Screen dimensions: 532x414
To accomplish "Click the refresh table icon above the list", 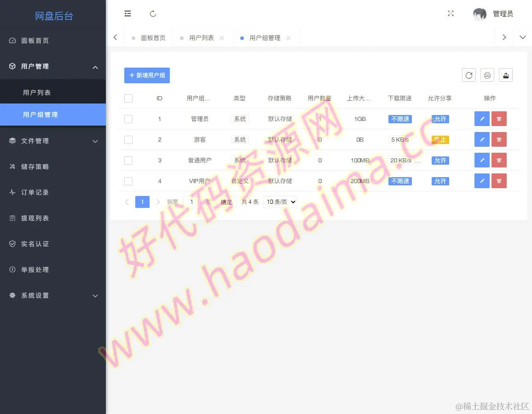I will pyautogui.click(x=468, y=75).
